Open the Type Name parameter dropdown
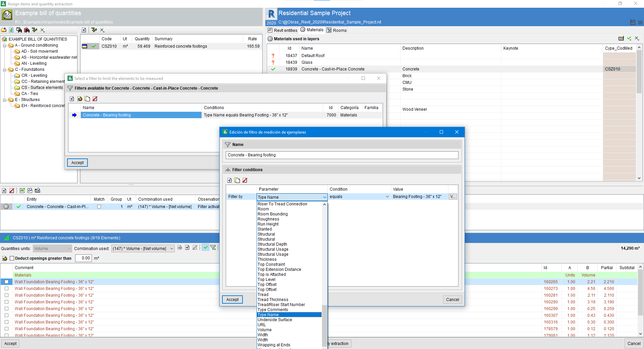The height and width of the screenshot is (349, 644). pyautogui.click(x=292, y=197)
